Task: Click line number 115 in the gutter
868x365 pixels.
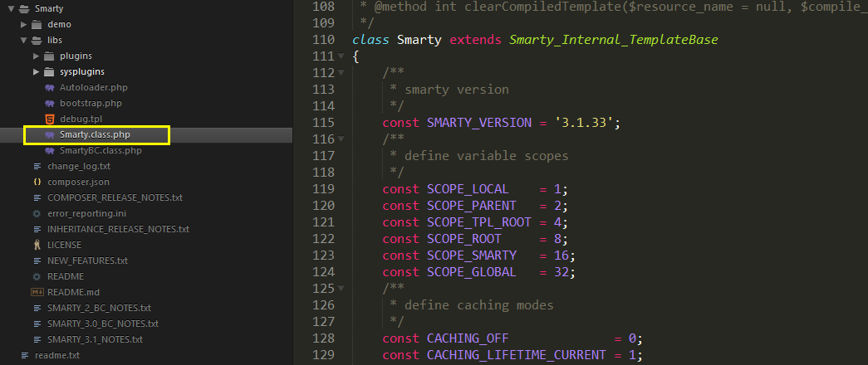Action: [323, 123]
